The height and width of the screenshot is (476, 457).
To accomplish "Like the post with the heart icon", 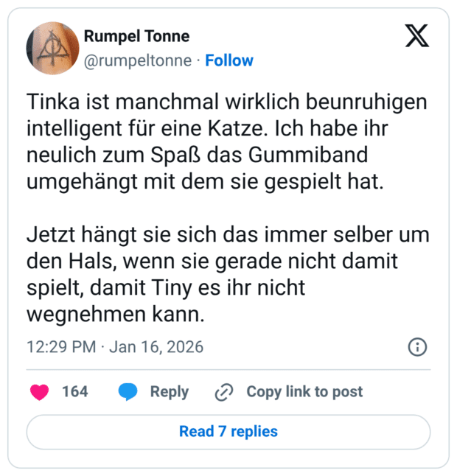I will point(40,392).
